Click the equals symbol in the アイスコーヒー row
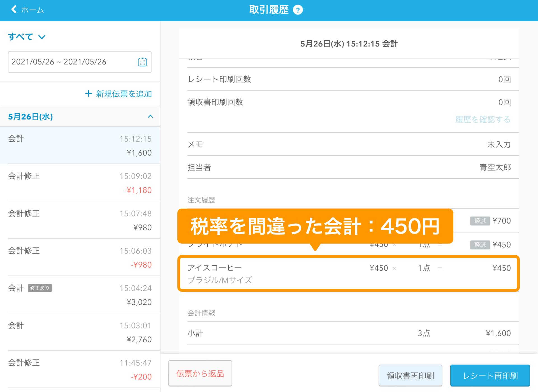Viewport: 538px width, 392px height. [x=439, y=268]
